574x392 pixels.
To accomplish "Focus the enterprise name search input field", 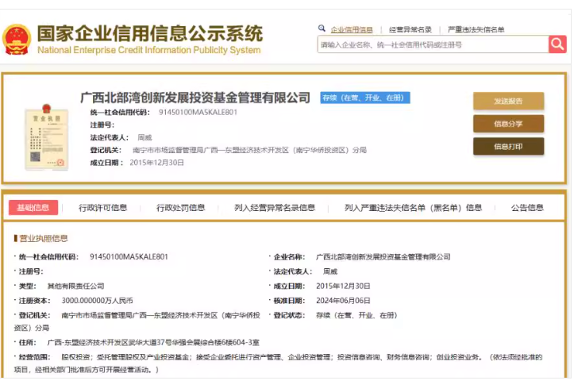I will 433,44.
